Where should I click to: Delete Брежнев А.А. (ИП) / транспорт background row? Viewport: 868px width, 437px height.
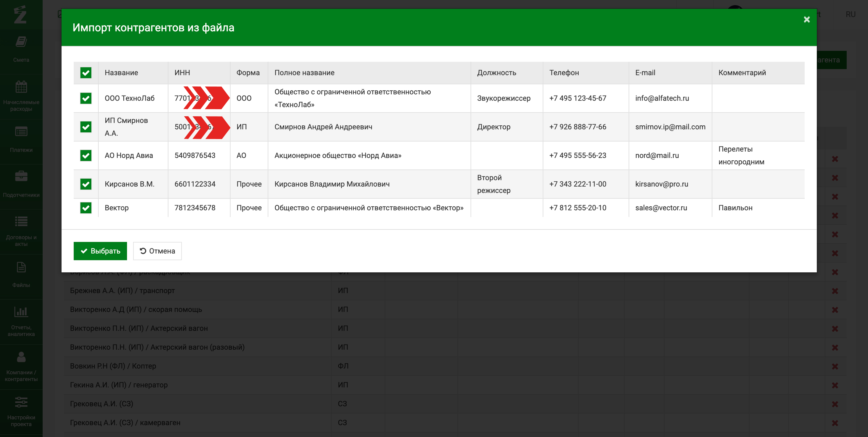click(834, 291)
